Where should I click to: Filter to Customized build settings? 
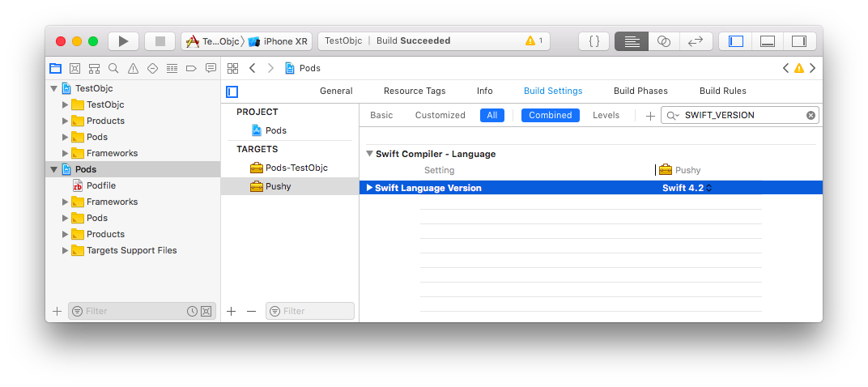[x=440, y=115]
